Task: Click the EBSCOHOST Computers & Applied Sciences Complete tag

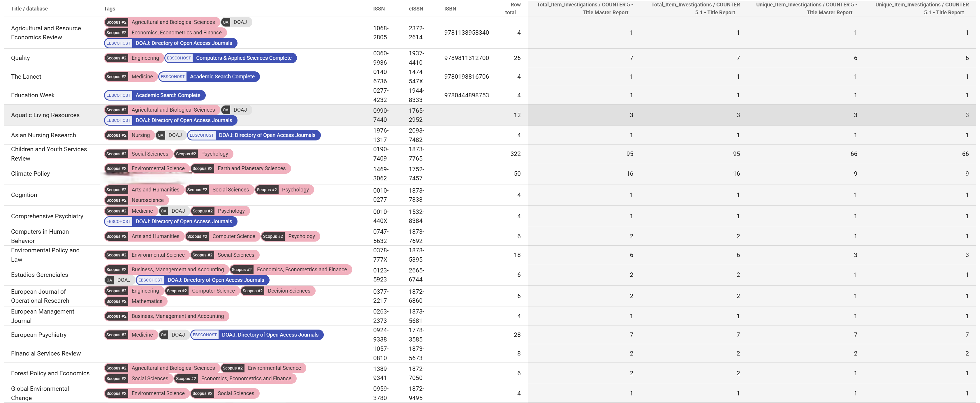Action: point(231,58)
